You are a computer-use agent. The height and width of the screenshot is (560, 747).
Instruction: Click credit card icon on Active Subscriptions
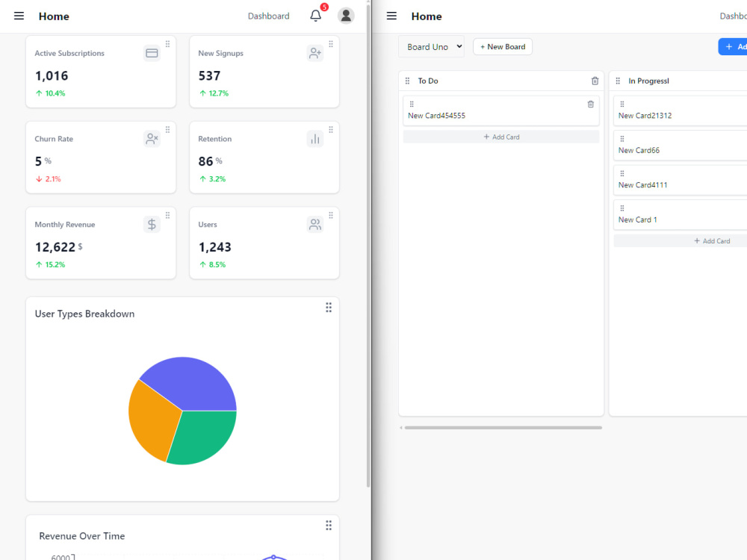pyautogui.click(x=152, y=53)
